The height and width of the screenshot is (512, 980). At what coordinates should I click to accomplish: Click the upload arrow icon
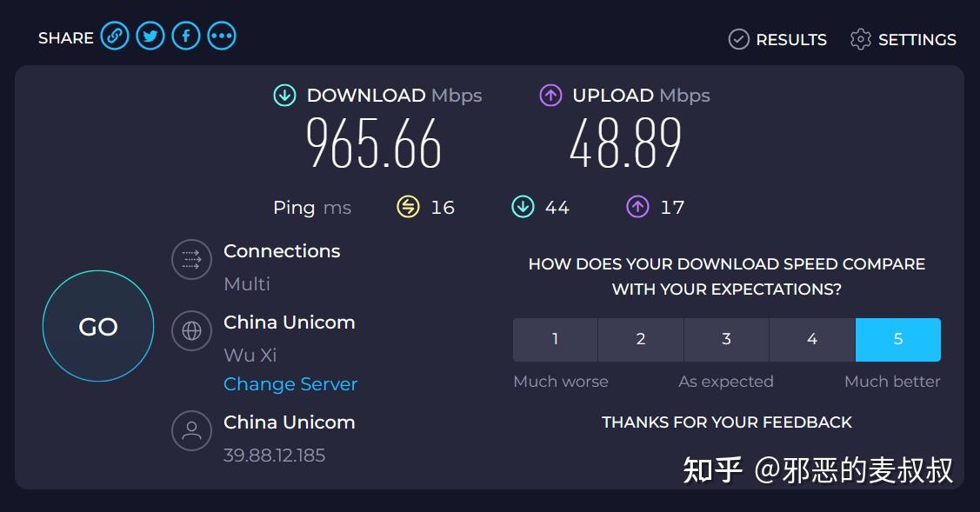coord(551,95)
